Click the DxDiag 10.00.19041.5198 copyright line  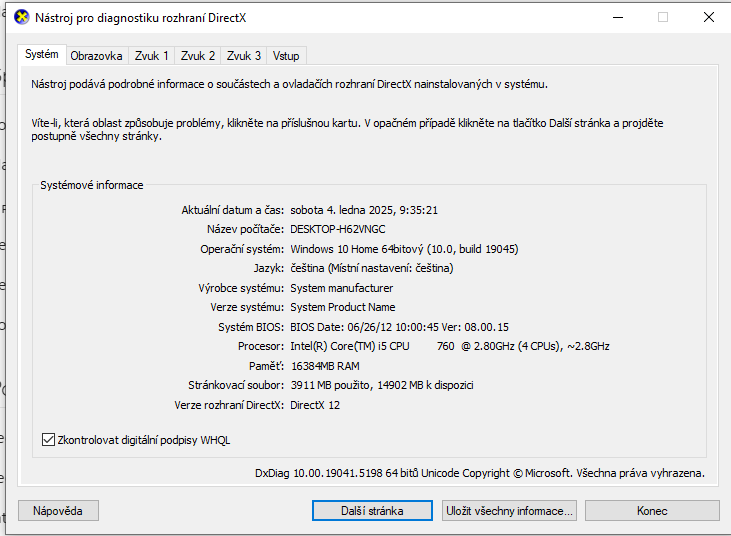click(x=480, y=473)
